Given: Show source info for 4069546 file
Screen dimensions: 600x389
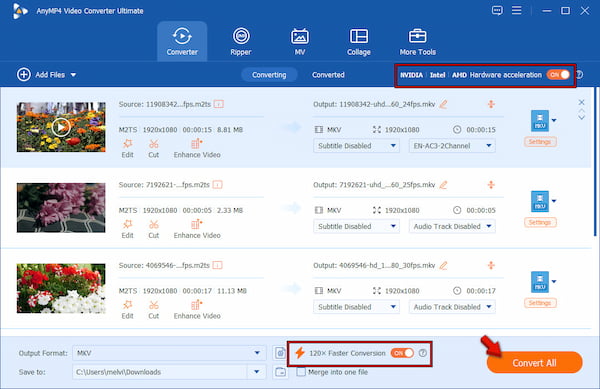Looking at the screenshot, I should click(217, 265).
